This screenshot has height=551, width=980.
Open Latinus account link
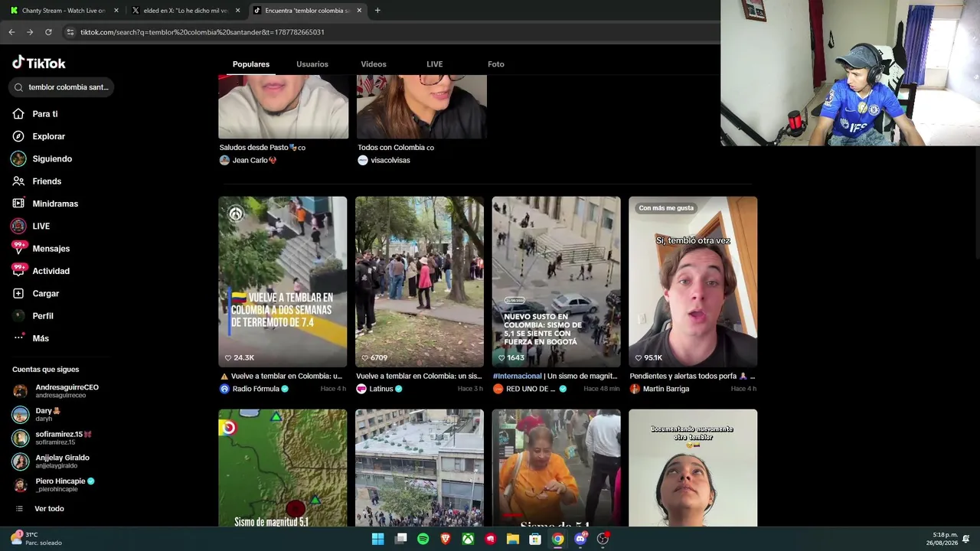click(x=381, y=389)
